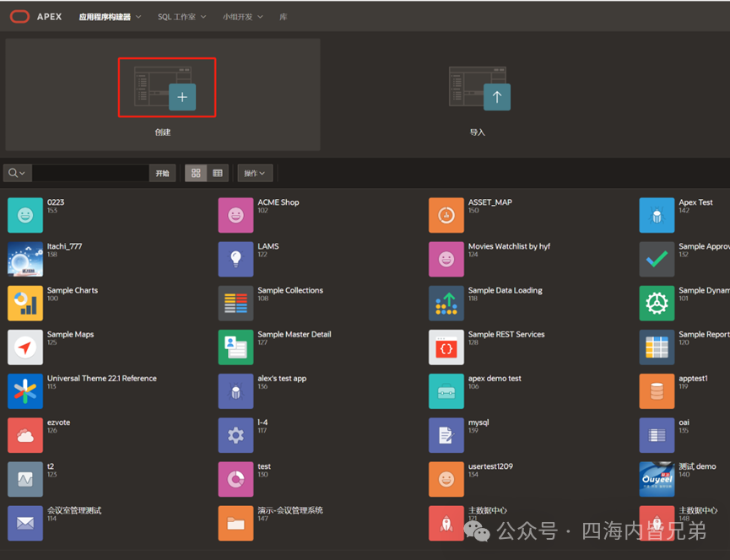Open the ACME Shop smiley icon

(235, 215)
